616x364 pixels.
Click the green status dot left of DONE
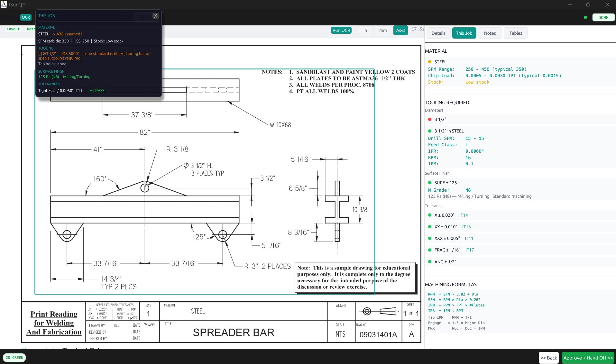585,18
